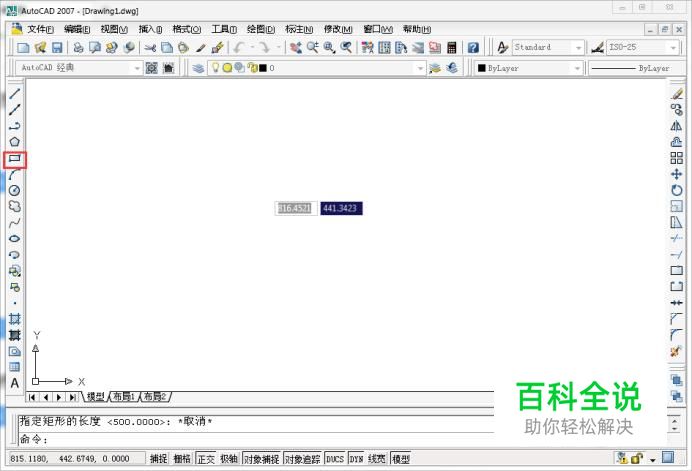Image resolution: width=692 pixels, height=471 pixels.
Task: Open the 视图(V) menu
Action: [114, 30]
